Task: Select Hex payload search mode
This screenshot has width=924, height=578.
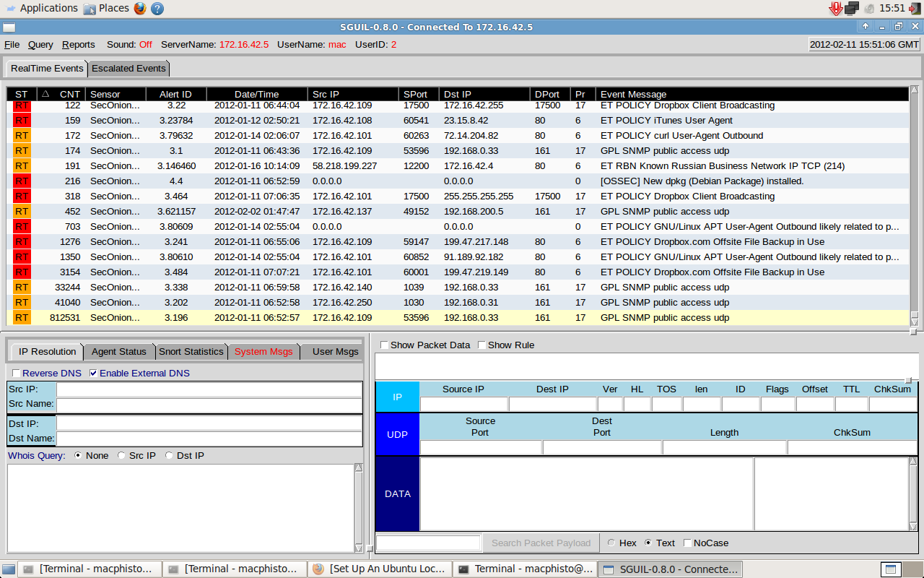Action: pyautogui.click(x=611, y=543)
